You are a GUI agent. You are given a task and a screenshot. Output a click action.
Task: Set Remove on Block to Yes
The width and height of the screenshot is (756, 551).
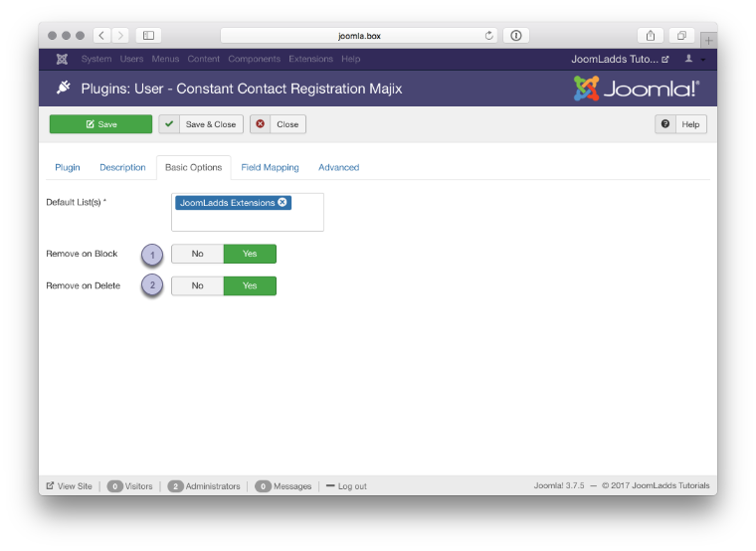click(250, 254)
